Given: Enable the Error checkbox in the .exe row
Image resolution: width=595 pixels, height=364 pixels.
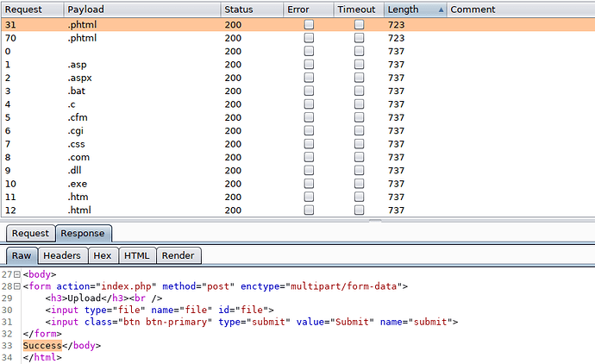Looking at the screenshot, I should coord(309,184).
